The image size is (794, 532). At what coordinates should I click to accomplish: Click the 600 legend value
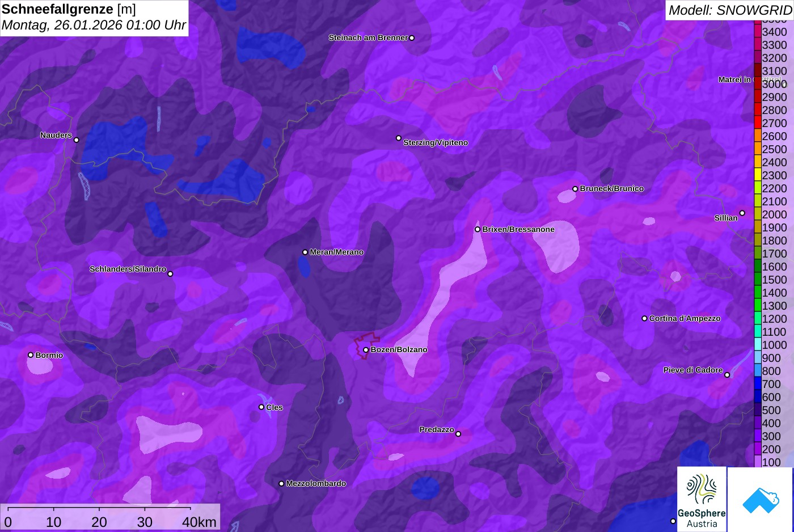click(x=771, y=397)
